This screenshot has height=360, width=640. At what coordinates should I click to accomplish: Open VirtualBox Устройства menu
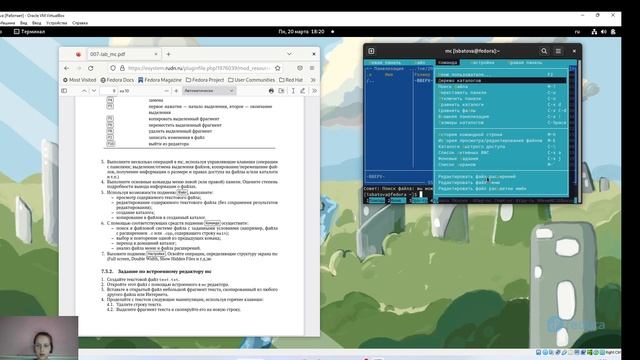[56, 23]
